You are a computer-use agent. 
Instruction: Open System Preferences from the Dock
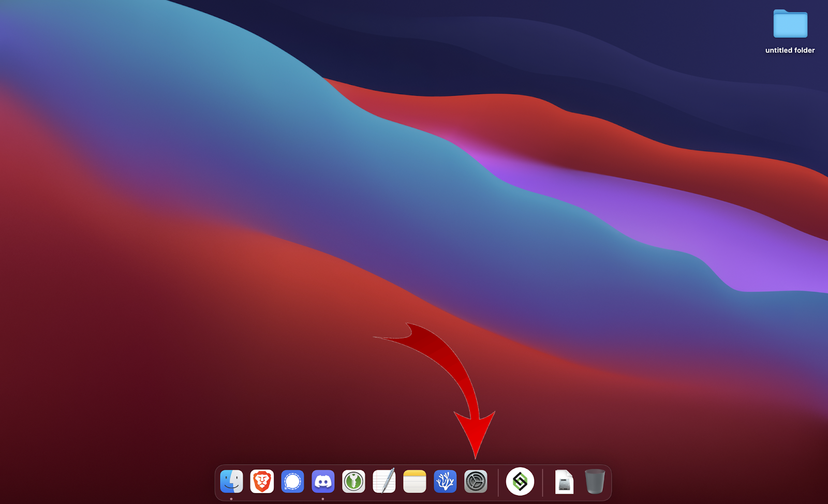476,482
